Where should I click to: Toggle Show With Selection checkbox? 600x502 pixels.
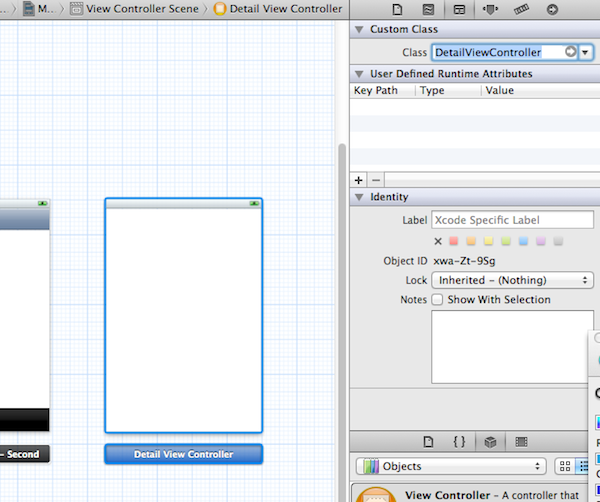(437, 299)
